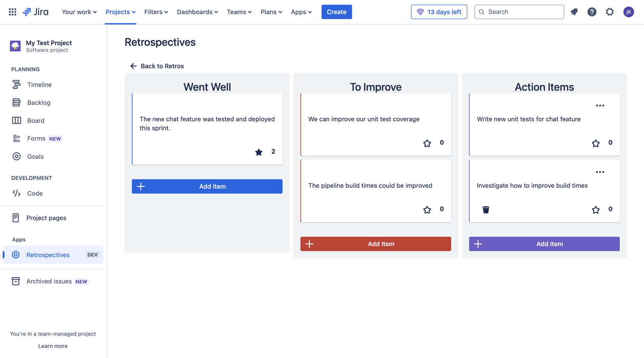Star the Investigate build times card
644x358 pixels.
596,210
